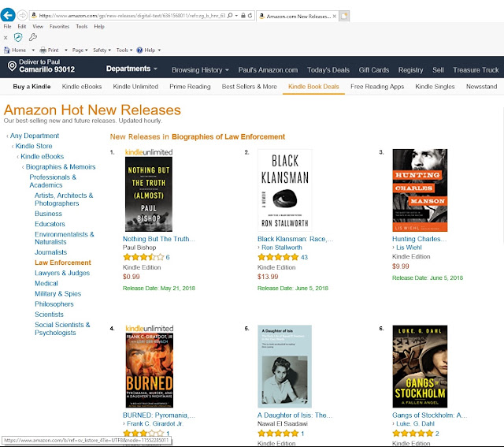The height and width of the screenshot is (447, 504).
Task: Click the lock security icon in address bar
Action: (x=243, y=16)
